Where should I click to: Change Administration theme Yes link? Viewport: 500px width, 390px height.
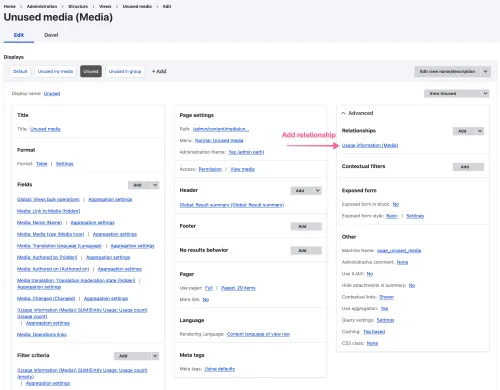(246, 152)
